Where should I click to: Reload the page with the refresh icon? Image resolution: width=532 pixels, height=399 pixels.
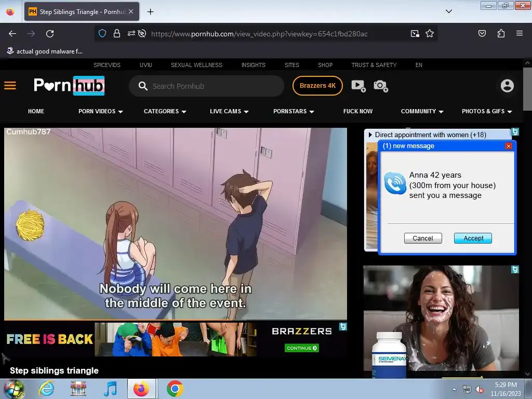tap(50, 34)
